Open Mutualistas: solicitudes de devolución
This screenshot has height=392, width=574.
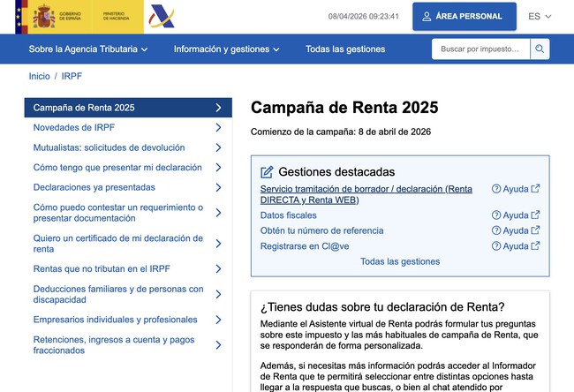(128, 147)
